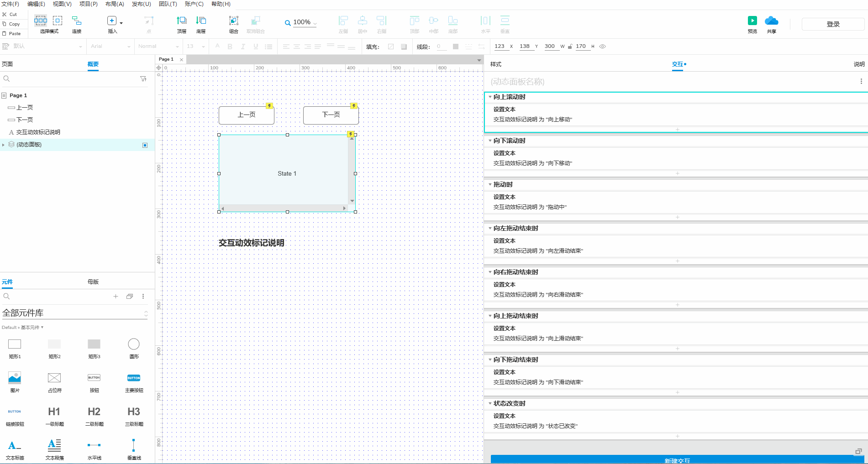Open the outline filter funnel icon
Screen dimensions: 868x464
[143, 78]
